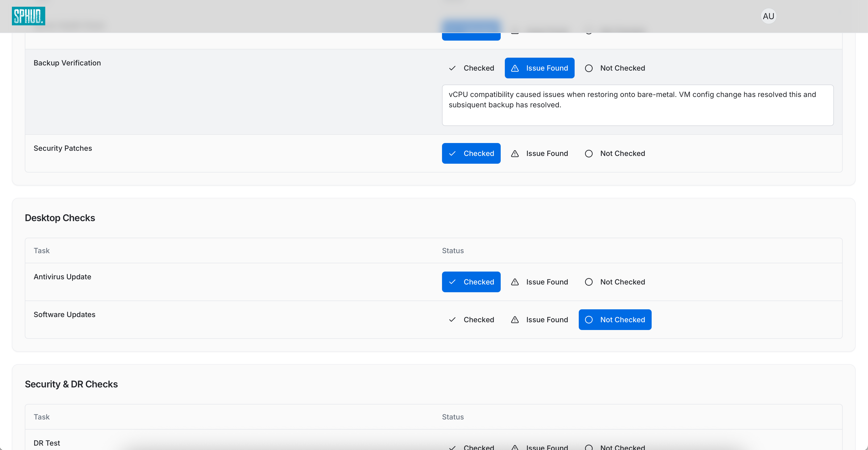Image resolution: width=868 pixels, height=450 pixels.
Task: Click the Desktop Checks section heading
Action: pos(60,218)
